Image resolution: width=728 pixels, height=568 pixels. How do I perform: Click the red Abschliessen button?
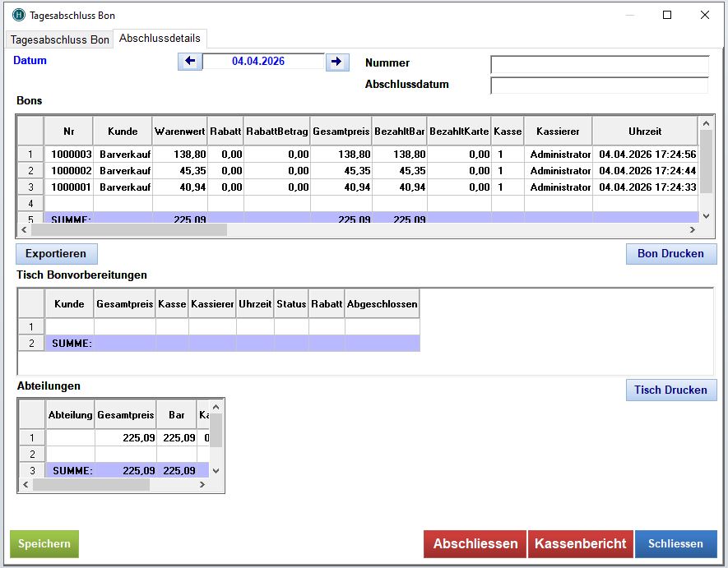tap(475, 543)
